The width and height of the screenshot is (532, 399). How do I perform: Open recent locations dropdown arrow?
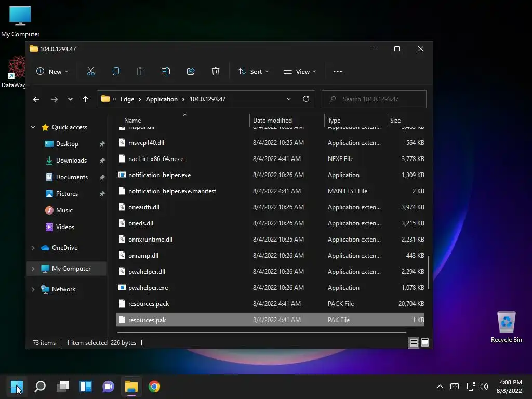(x=70, y=99)
